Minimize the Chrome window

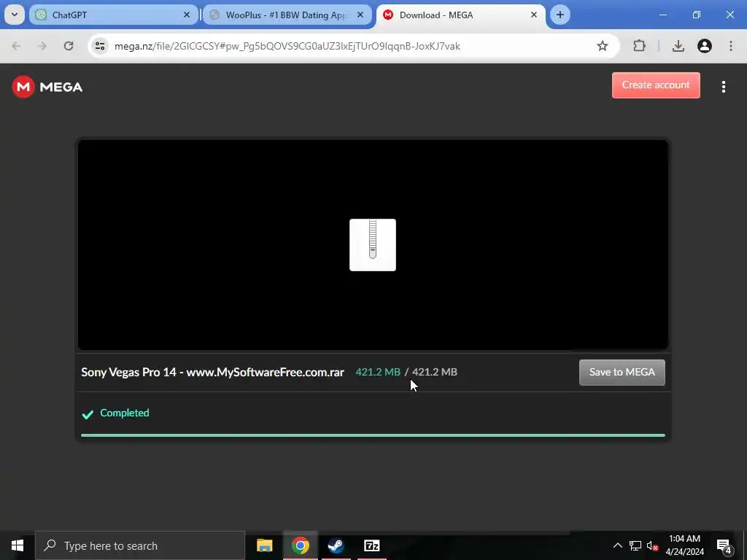662,15
